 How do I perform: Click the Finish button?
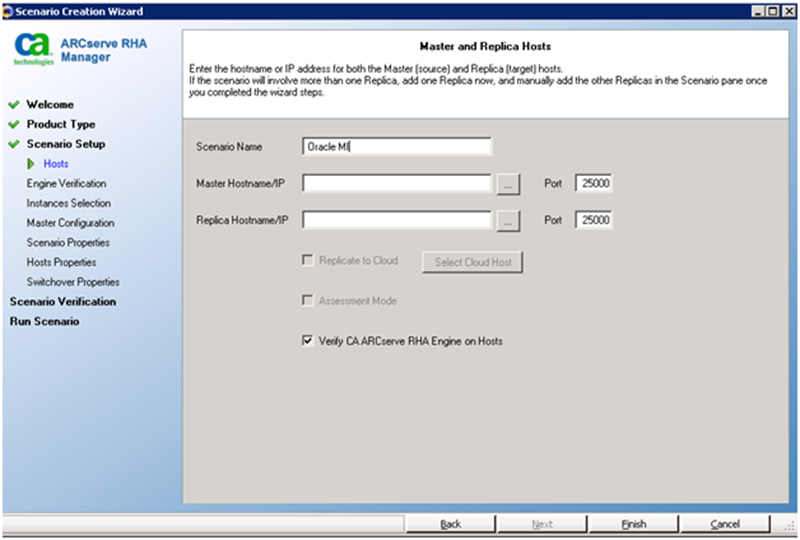[634, 524]
